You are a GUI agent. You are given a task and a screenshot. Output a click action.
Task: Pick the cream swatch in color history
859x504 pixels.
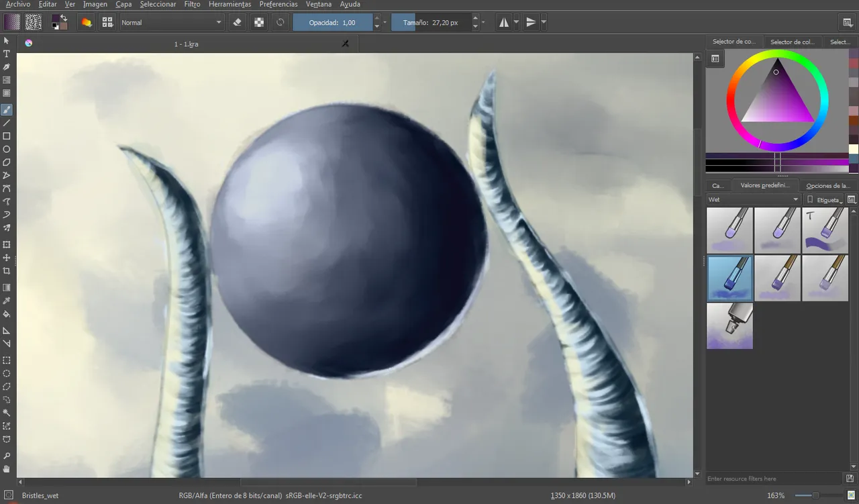(x=854, y=150)
